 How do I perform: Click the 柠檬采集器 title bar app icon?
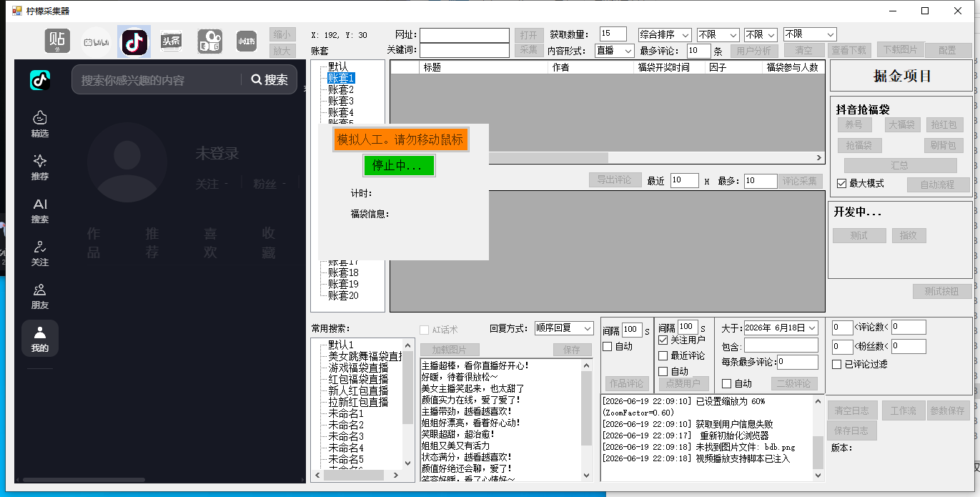click(17, 11)
